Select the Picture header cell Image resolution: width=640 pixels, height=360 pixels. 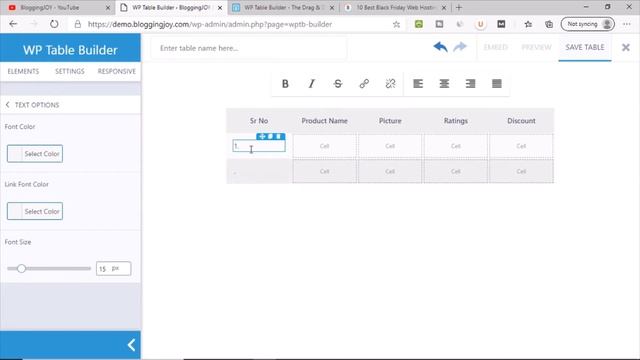pos(390,121)
